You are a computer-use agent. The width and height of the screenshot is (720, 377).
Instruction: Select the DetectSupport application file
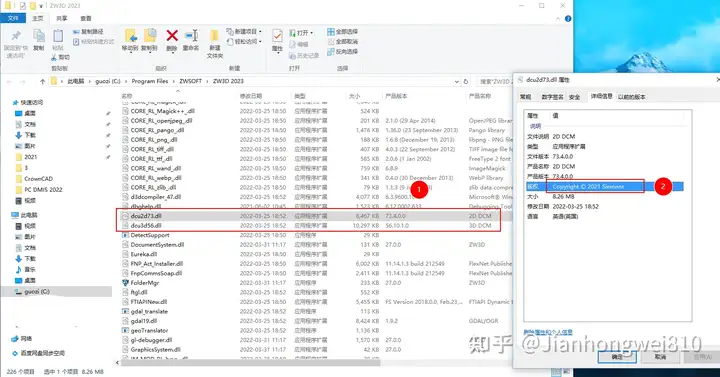[x=150, y=235]
